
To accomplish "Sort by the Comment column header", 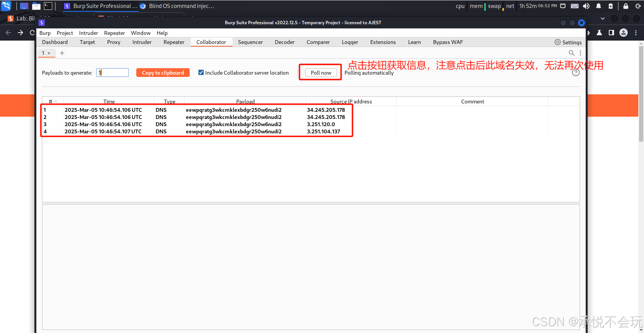I will coord(472,102).
